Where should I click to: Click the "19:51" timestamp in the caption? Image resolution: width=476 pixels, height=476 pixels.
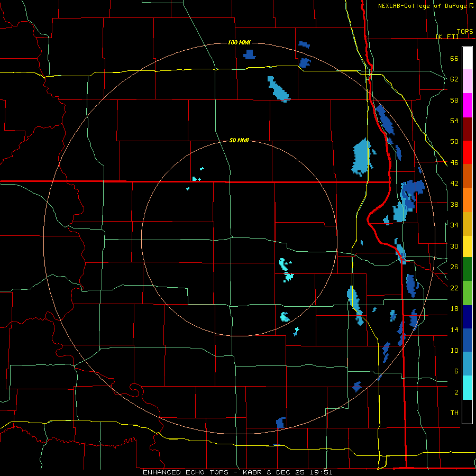[321, 472]
